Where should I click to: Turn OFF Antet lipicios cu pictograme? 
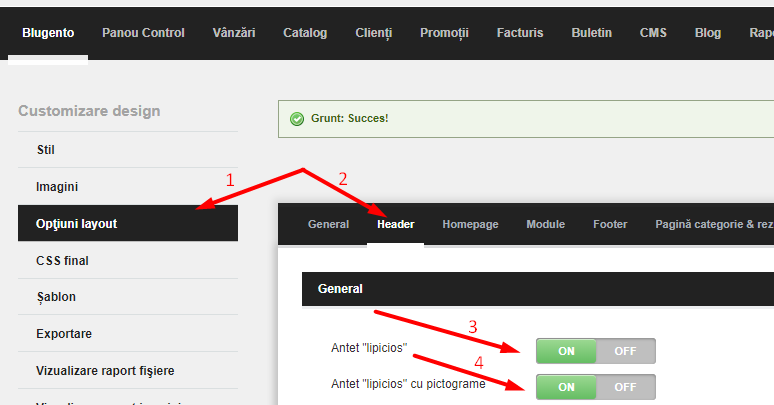[625, 387]
